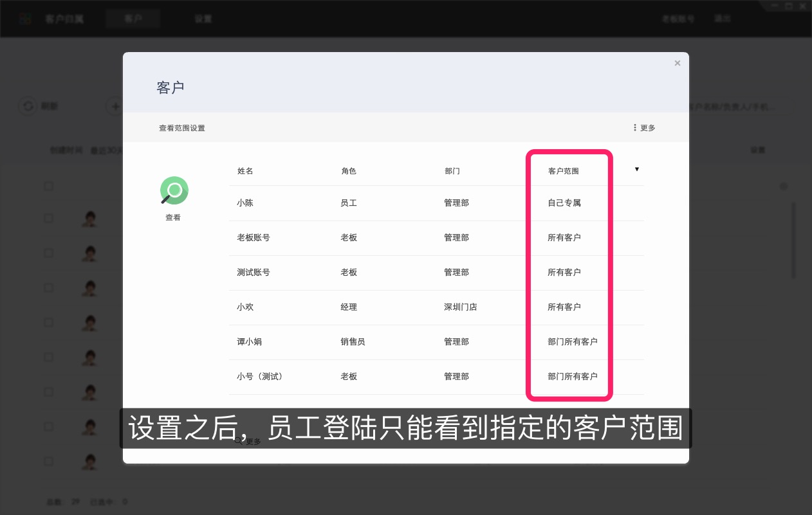Click the 客户归属 app logo icon
812x515 pixels.
[26, 18]
